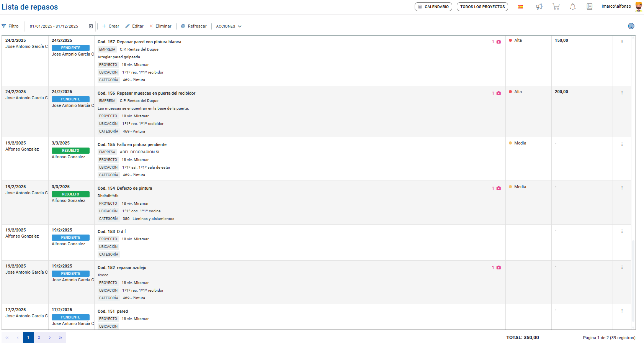Screen dimensions: 644x343
Task: Toggle the Filtro filter panel
Action: 10,26
